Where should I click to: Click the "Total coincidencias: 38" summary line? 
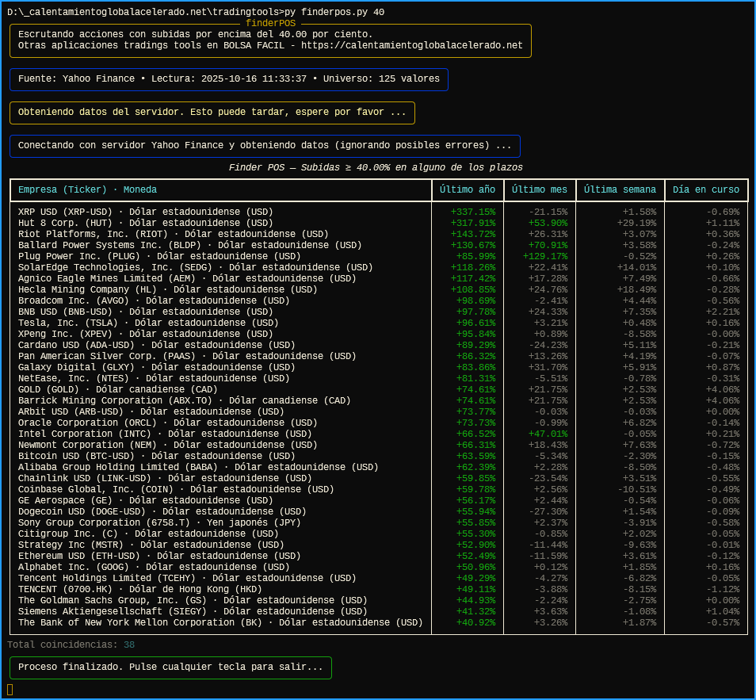[x=71, y=645]
